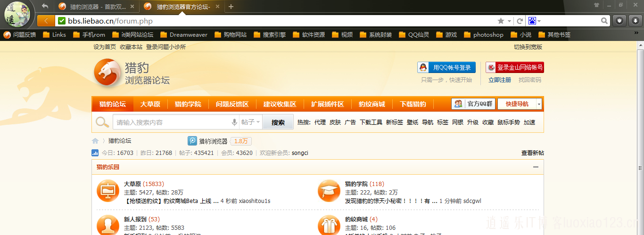
Task: Open the 其他书签 bookmark folder
Action: click(x=554, y=34)
